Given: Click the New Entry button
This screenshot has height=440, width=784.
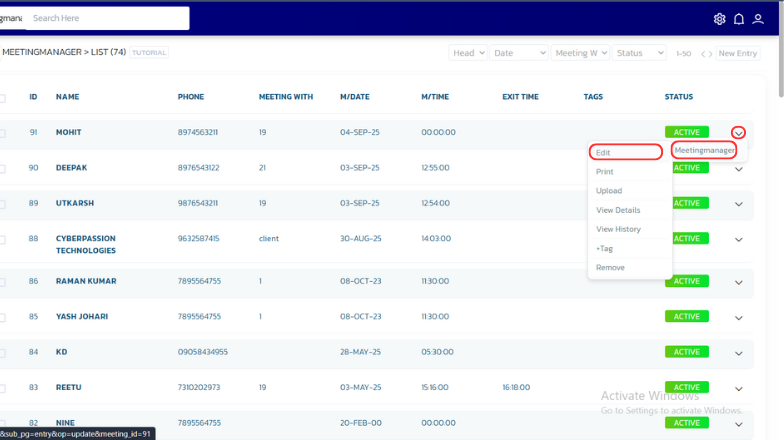Looking at the screenshot, I should click(x=738, y=53).
